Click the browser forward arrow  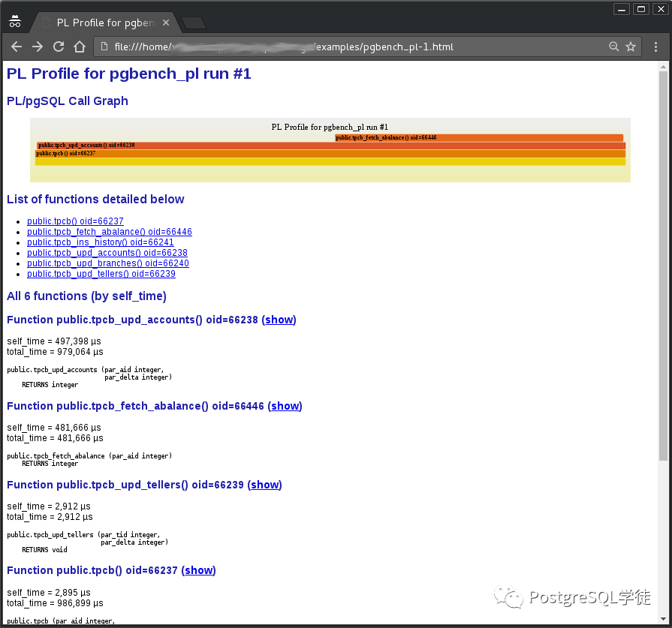pos(38,47)
